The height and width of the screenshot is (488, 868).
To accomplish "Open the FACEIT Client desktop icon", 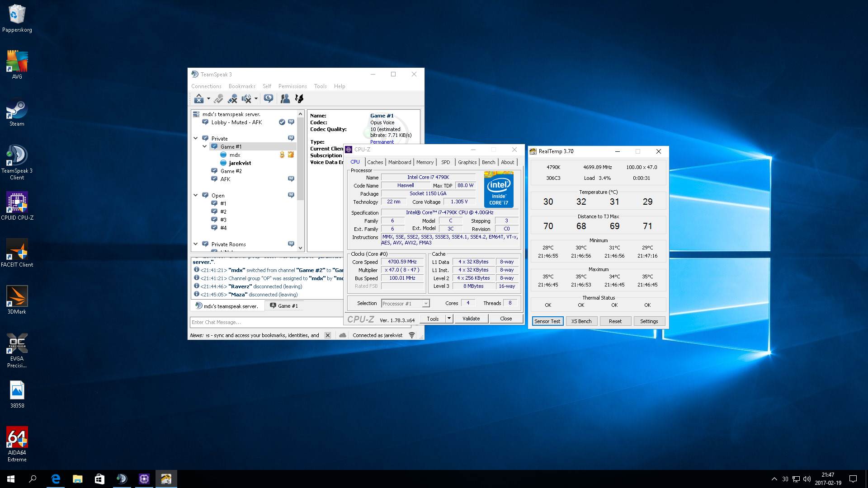I will pyautogui.click(x=17, y=253).
